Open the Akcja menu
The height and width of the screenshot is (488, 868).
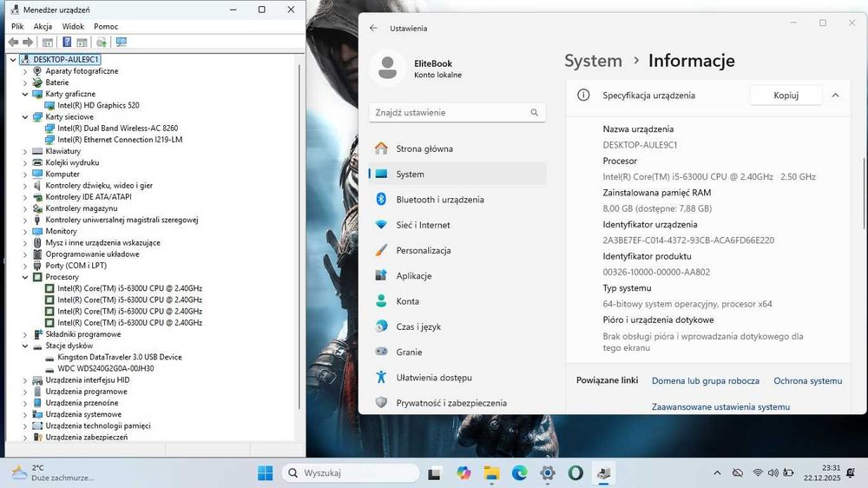coord(43,26)
